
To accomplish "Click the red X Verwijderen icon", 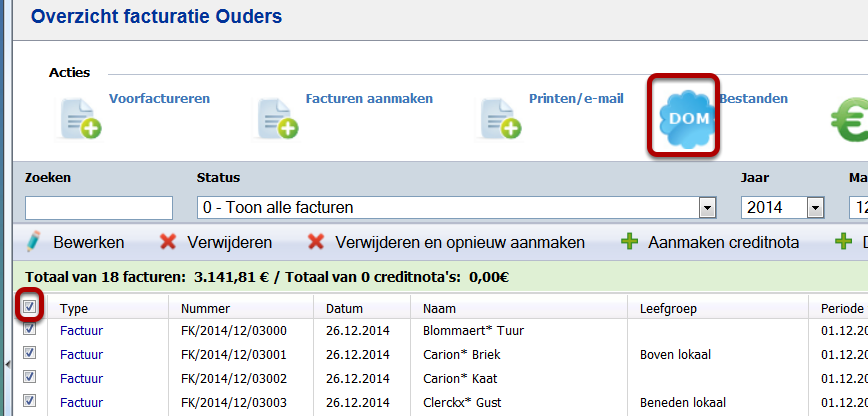I will click(168, 242).
